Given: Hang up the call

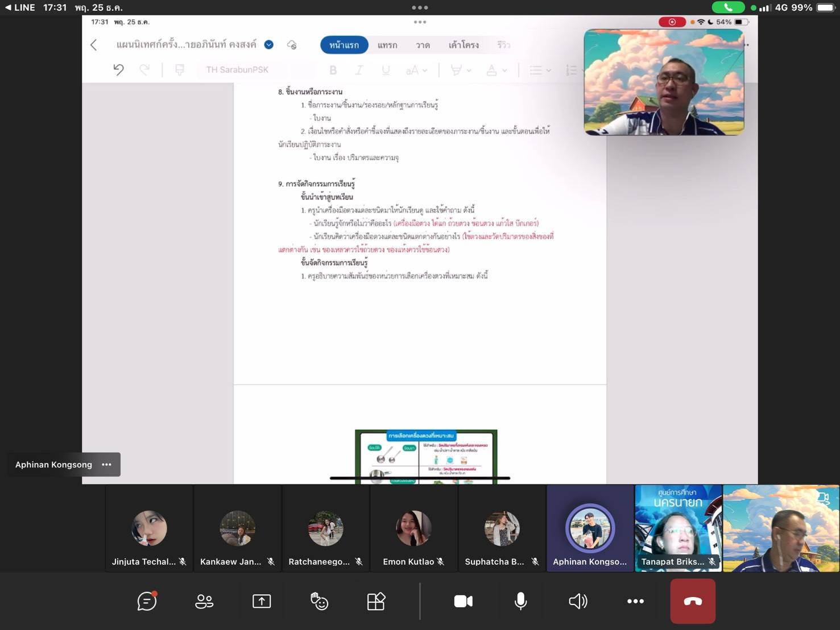Looking at the screenshot, I should [x=692, y=601].
